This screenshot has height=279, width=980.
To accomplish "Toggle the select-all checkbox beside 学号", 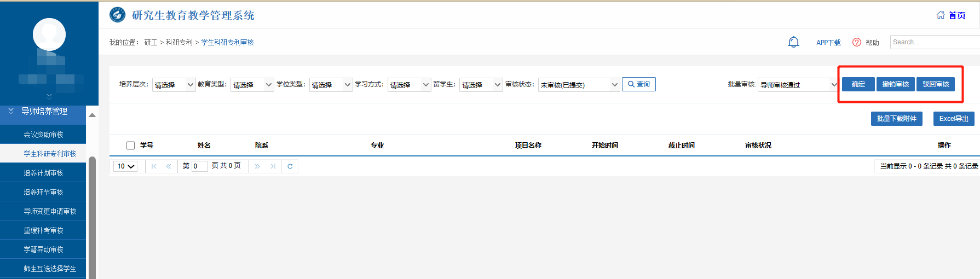I will coord(130,146).
